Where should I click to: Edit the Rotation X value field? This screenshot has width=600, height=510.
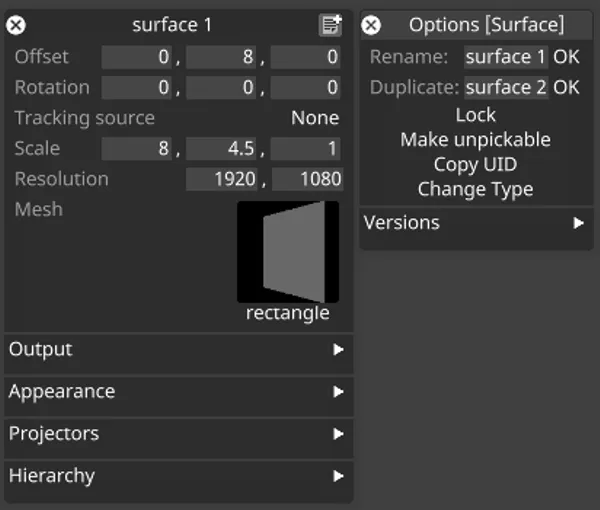tap(137, 88)
